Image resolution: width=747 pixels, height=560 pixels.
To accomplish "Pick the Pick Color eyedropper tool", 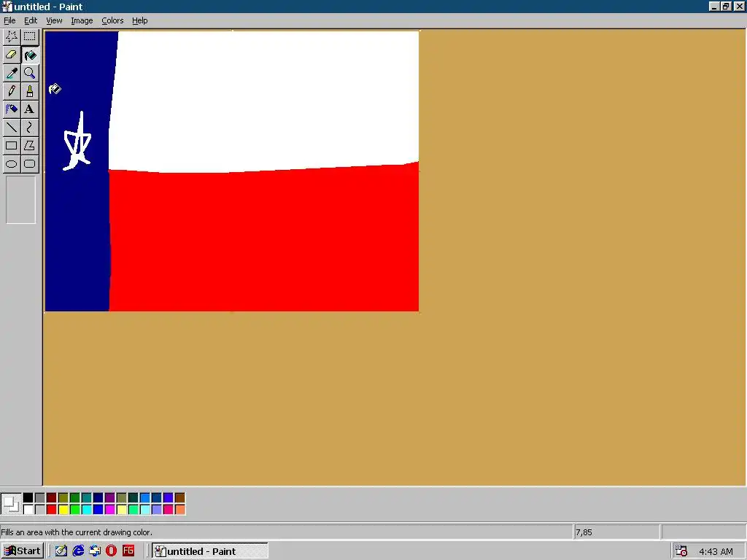I will 12,73.
